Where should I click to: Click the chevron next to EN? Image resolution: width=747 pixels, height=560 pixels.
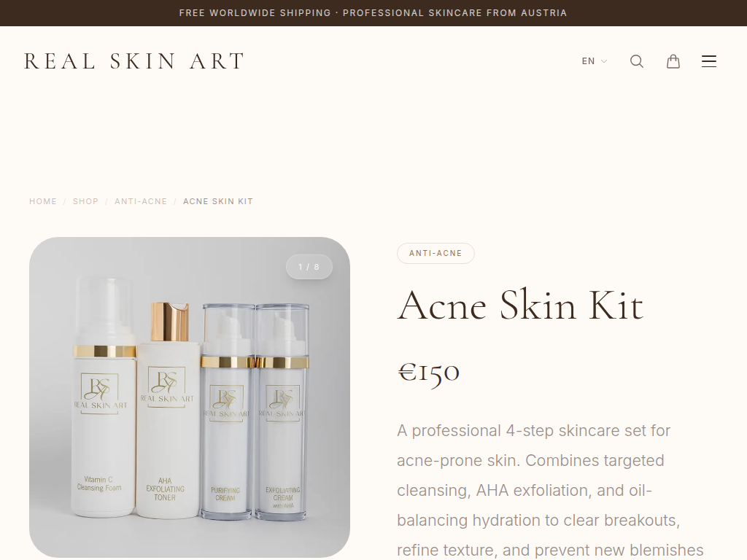[x=603, y=61]
